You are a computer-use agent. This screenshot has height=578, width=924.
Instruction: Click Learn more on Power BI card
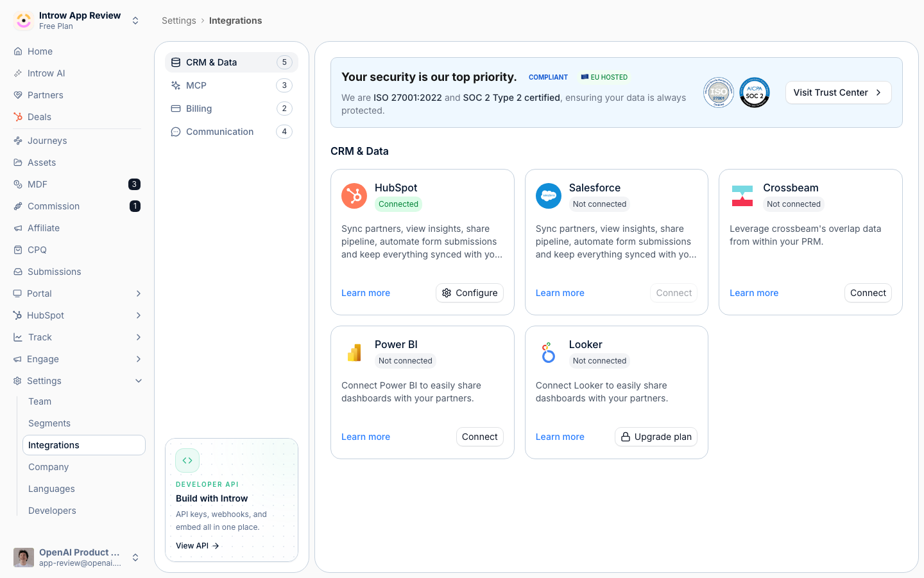point(366,437)
